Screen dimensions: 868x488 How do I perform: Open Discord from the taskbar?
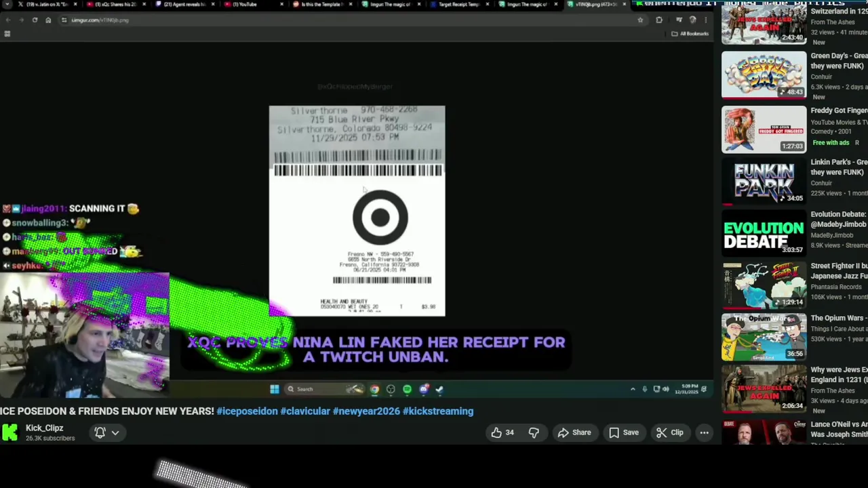424,389
